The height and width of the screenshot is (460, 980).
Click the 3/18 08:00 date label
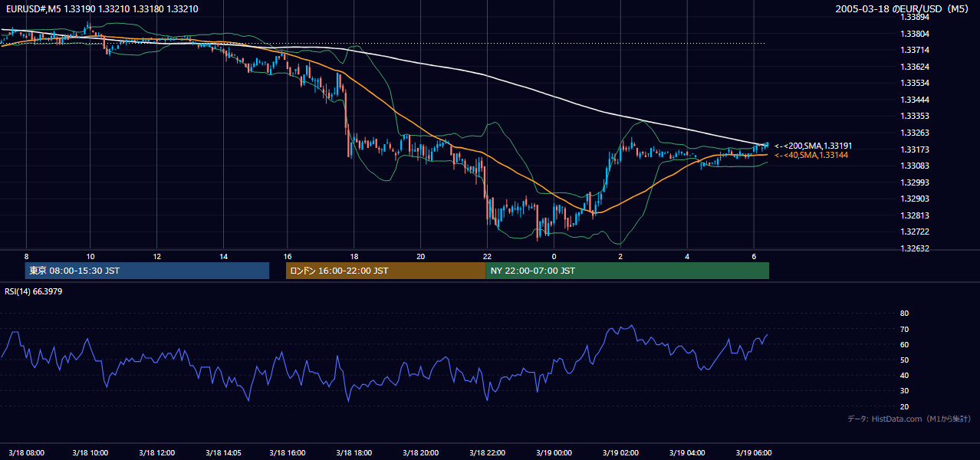(26, 452)
